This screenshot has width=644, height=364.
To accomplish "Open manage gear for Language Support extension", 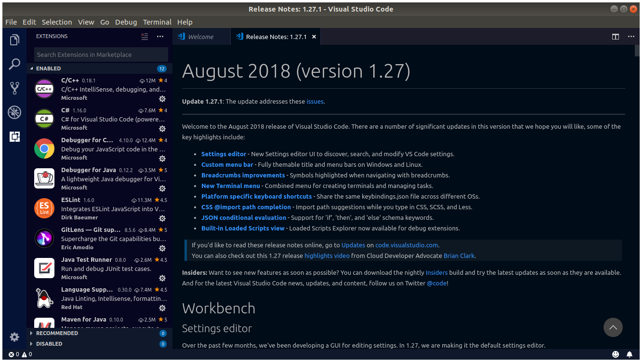I will [162, 308].
